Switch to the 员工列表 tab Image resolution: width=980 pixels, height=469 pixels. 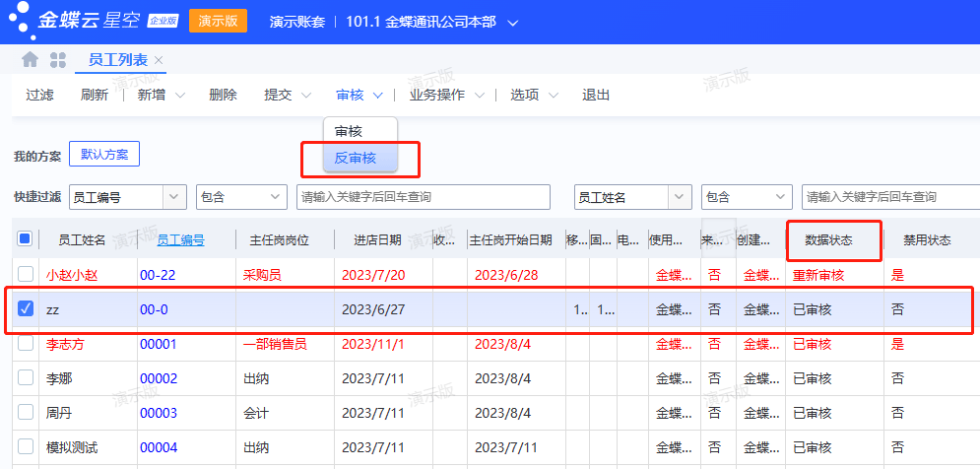(118, 60)
